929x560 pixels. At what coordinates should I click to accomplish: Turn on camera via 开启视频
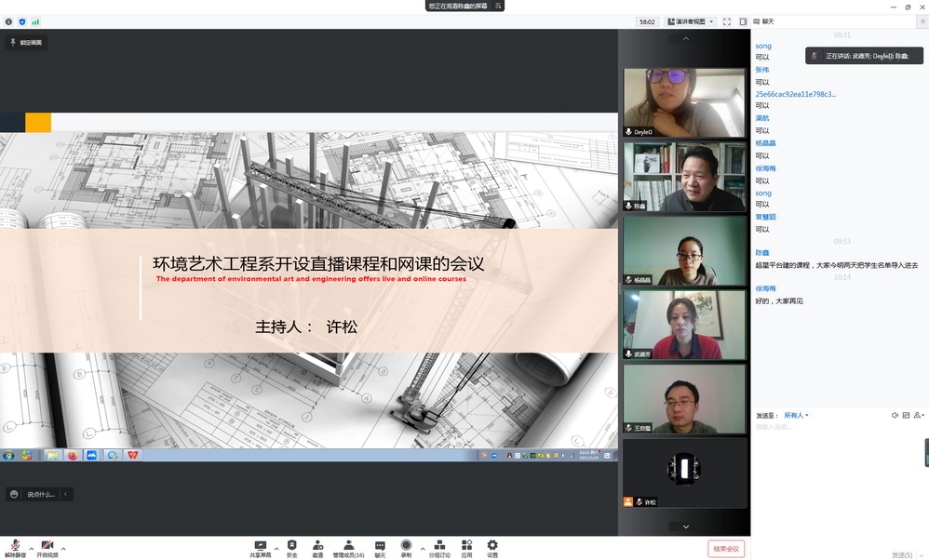coord(47,546)
